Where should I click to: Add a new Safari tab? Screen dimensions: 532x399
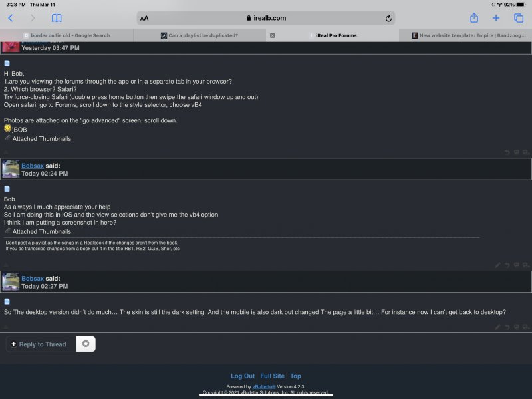click(496, 18)
